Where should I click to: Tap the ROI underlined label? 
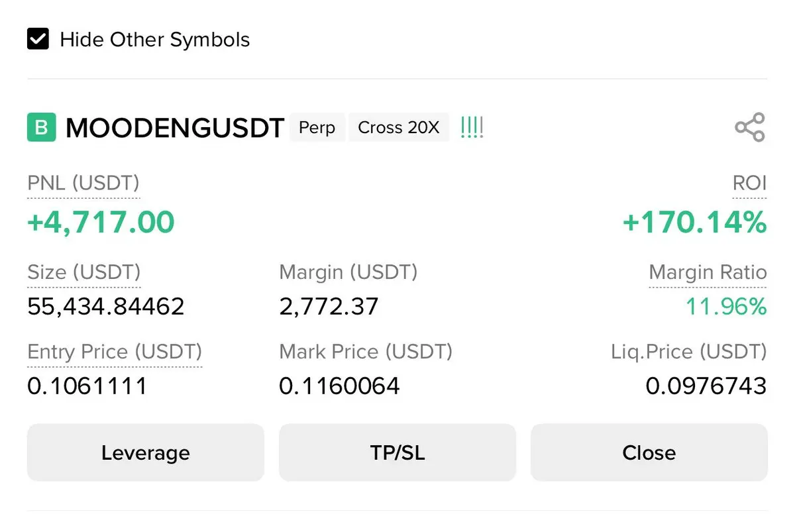coord(750,184)
